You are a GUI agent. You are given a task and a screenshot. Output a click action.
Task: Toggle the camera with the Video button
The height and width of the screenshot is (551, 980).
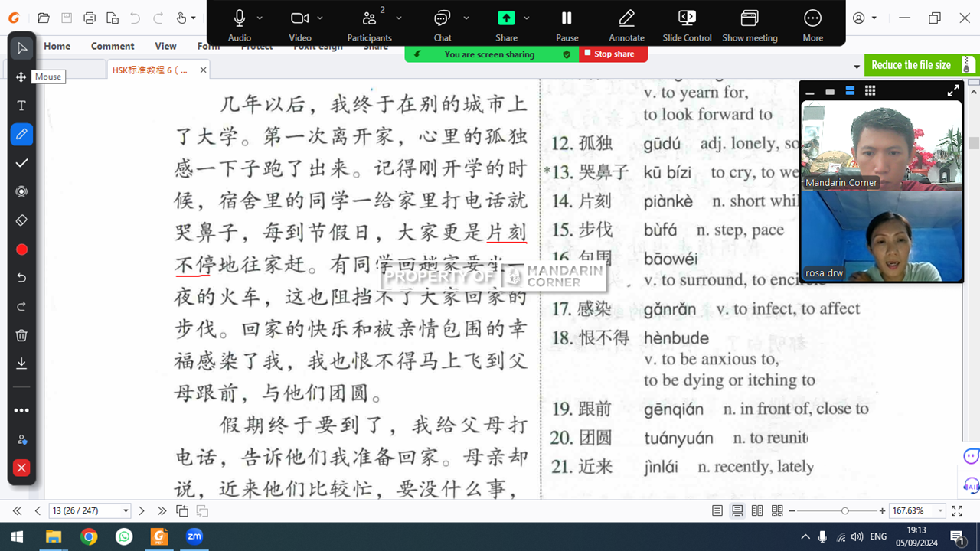tap(299, 24)
